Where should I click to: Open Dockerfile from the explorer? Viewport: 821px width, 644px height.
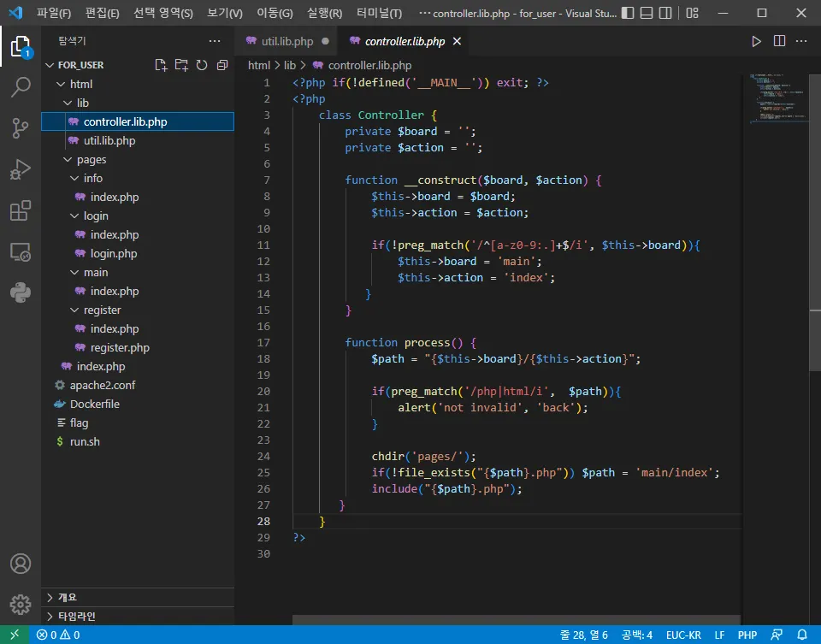click(x=94, y=405)
